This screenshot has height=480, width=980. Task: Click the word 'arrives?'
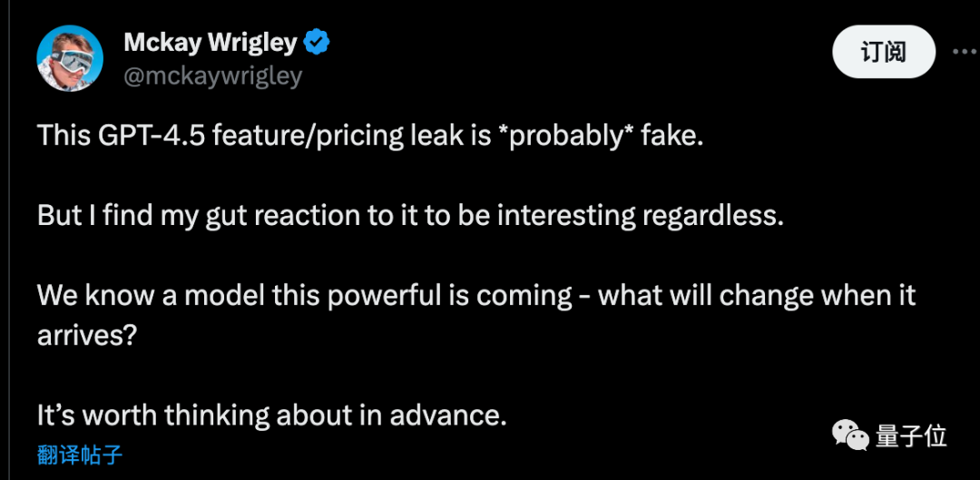tap(87, 336)
